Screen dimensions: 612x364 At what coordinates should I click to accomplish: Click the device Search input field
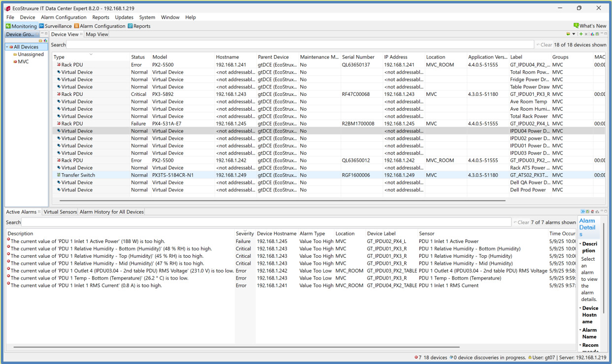click(x=300, y=45)
